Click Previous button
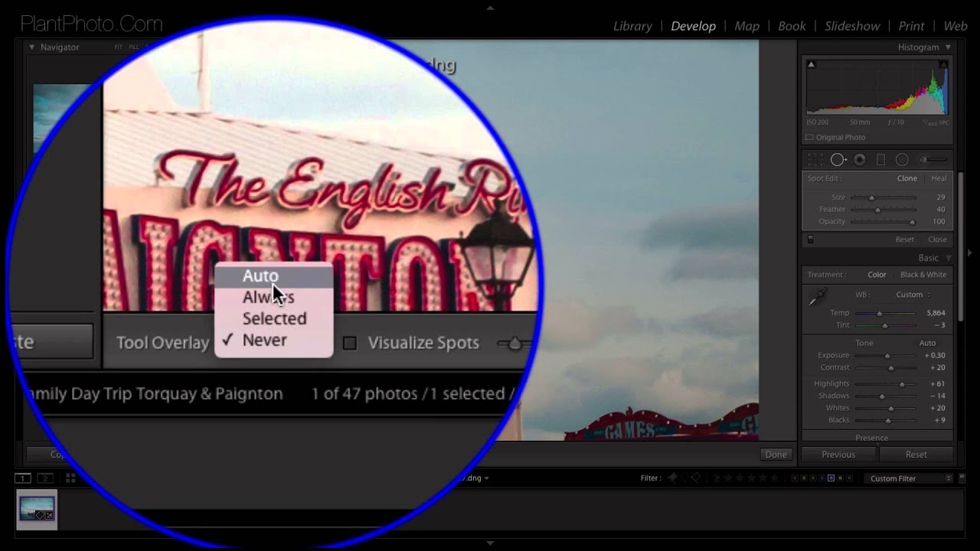Image resolution: width=980 pixels, height=551 pixels. (x=838, y=455)
